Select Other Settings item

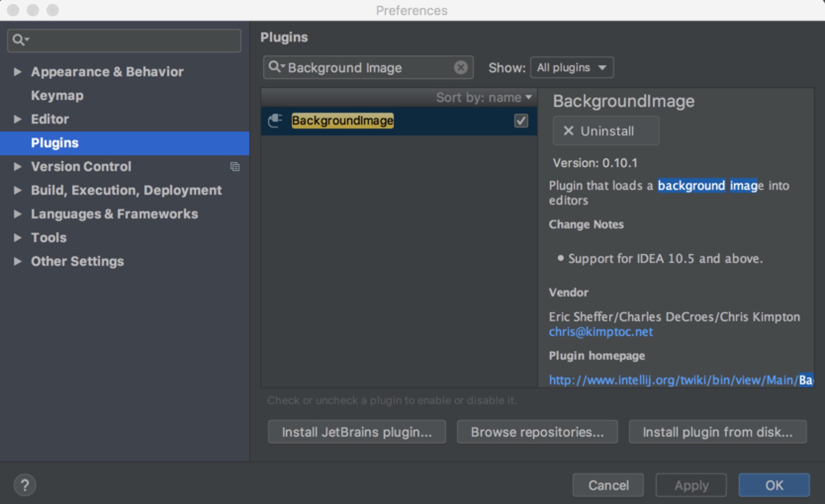pyautogui.click(x=77, y=261)
